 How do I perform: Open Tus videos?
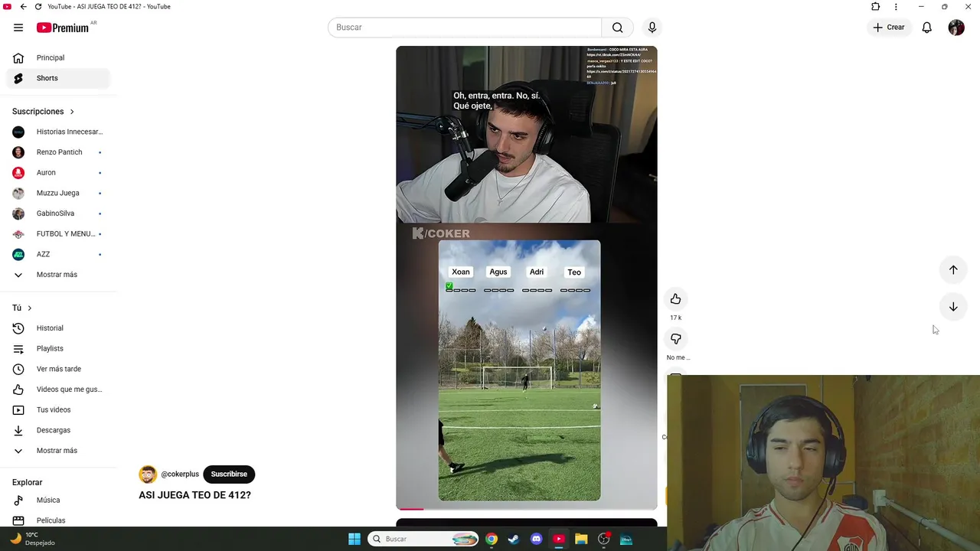tap(58, 409)
